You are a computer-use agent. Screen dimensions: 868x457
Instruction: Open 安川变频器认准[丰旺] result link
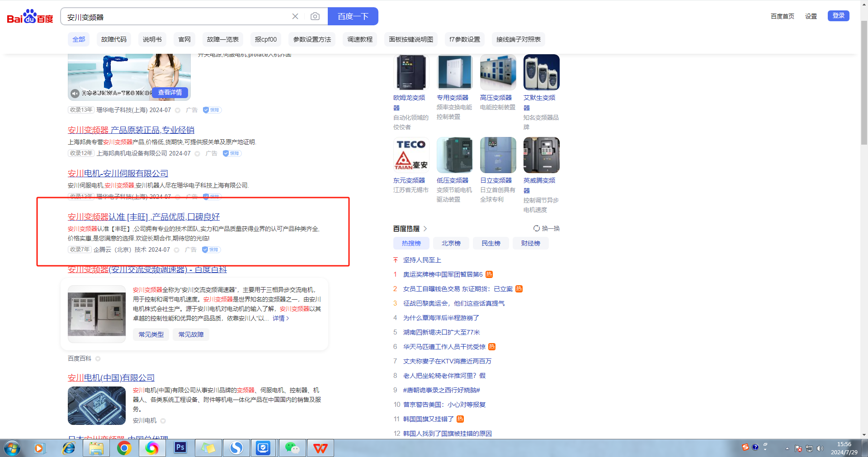[144, 217]
